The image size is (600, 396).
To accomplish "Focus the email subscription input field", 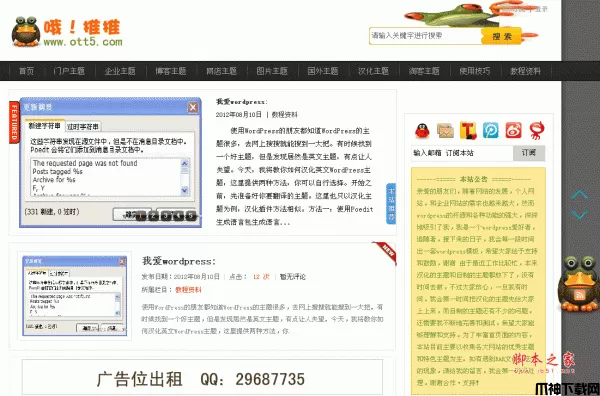I will pyautogui.click(x=462, y=153).
